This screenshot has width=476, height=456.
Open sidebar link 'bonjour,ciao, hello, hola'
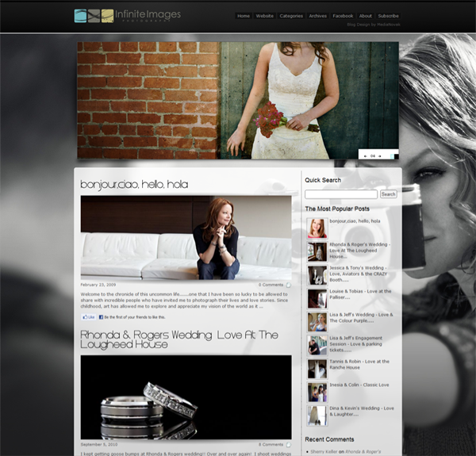[355, 221]
